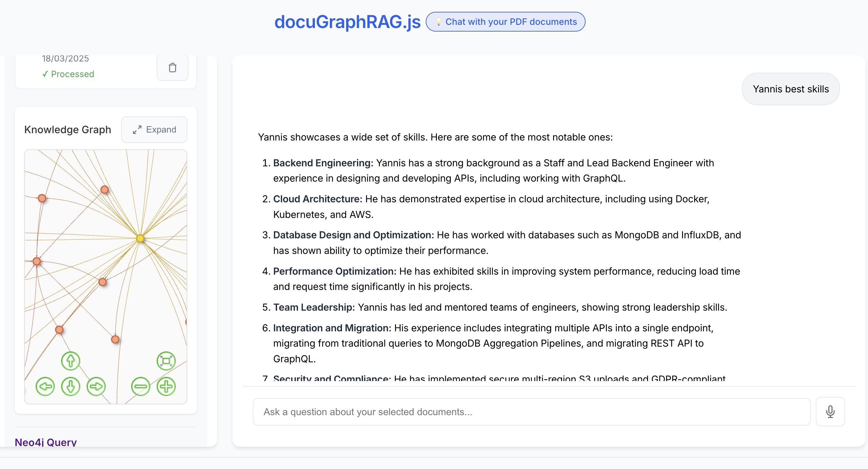This screenshot has width=868, height=469.
Task: Open the Neo4j Query section
Action: tap(46, 442)
